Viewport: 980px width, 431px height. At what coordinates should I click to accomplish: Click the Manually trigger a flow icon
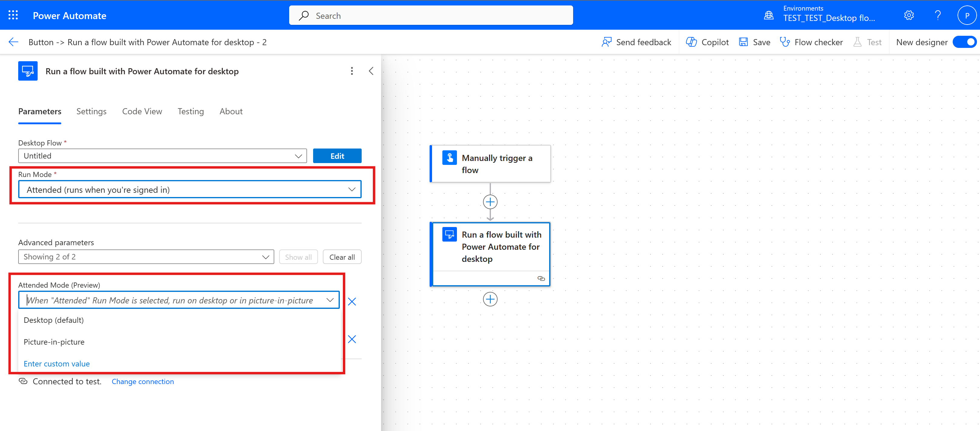click(449, 158)
